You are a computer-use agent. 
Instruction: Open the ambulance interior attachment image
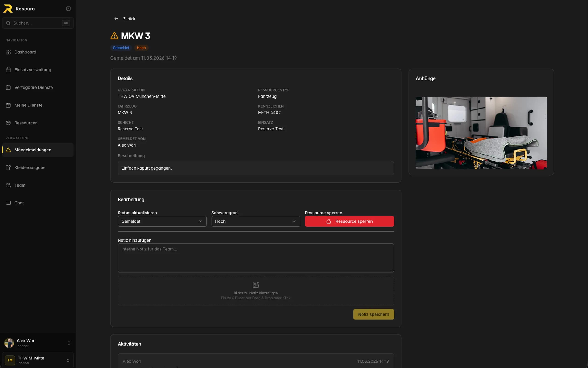(x=481, y=133)
